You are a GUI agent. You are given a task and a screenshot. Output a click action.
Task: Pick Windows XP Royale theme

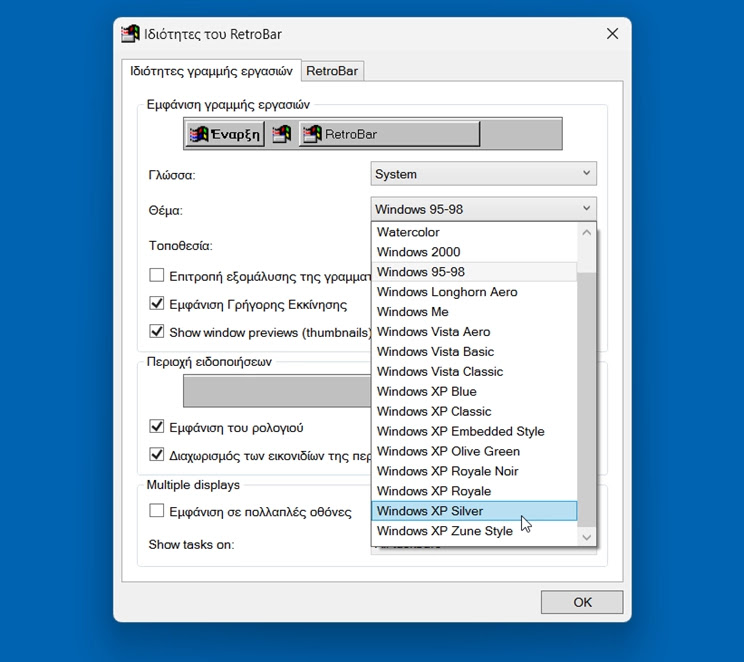click(474, 491)
